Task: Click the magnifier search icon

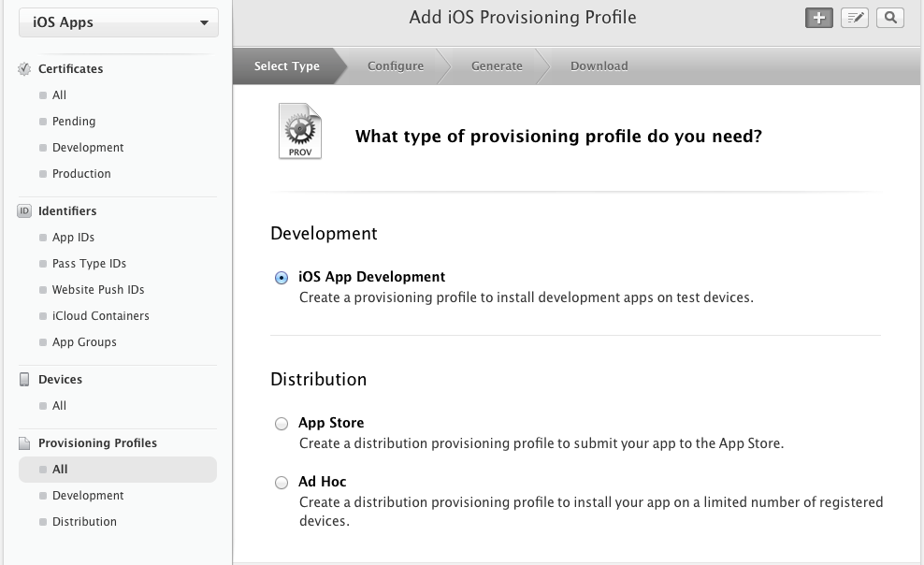Action: 890,18
